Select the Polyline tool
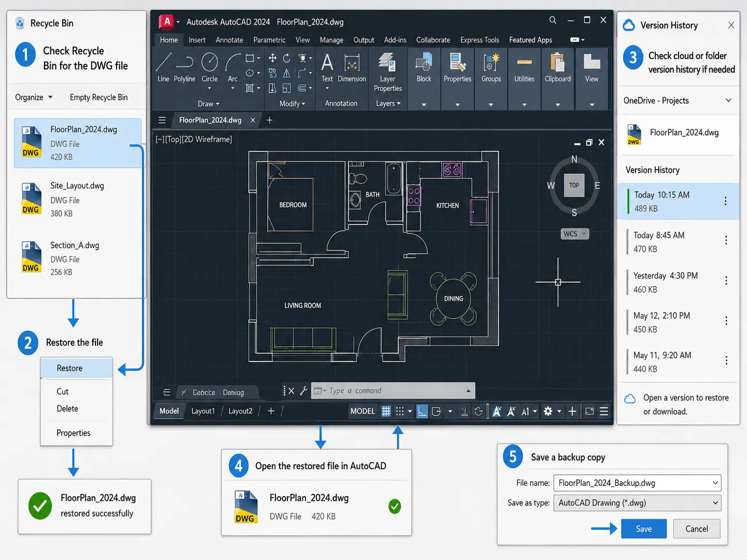 coord(184,68)
